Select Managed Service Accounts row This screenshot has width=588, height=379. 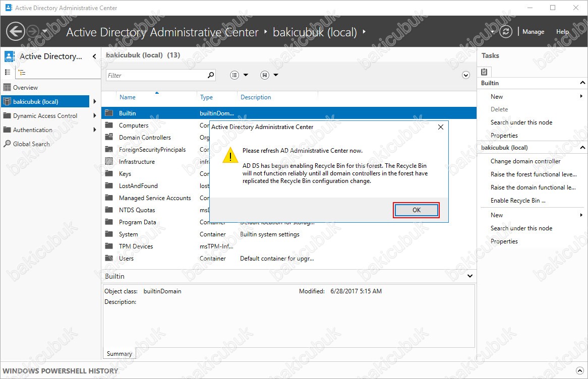point(155,198)
